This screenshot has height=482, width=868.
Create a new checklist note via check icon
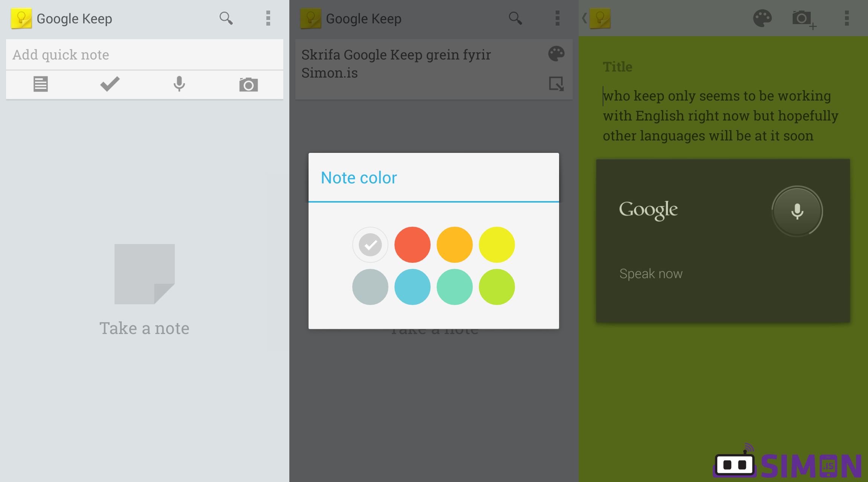coord(109,84)
